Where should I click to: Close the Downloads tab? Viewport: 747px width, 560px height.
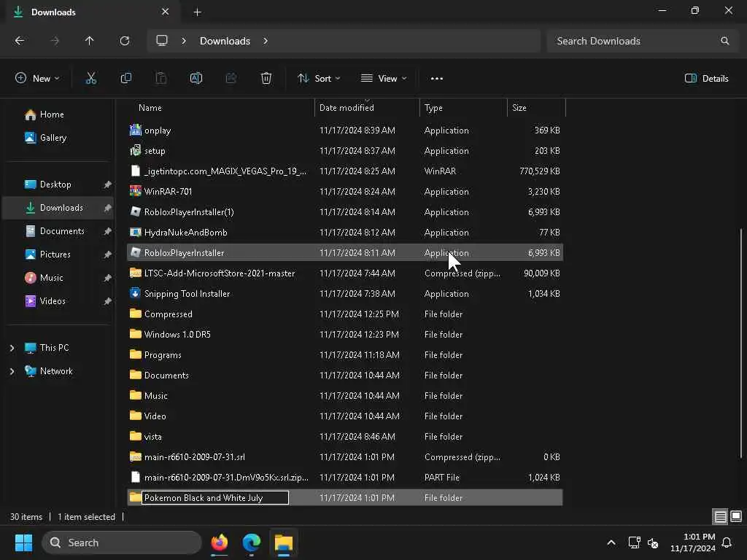(x=166, y=12)
